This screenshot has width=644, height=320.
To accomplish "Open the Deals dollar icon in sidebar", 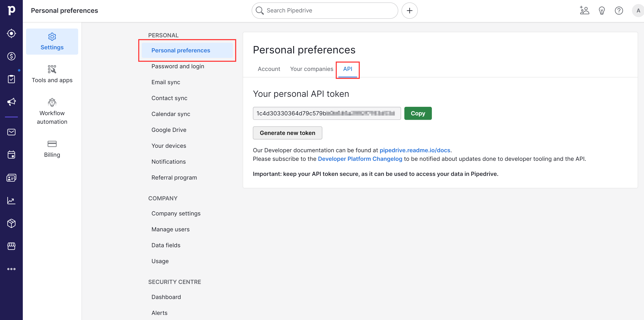I will [11, 56].
